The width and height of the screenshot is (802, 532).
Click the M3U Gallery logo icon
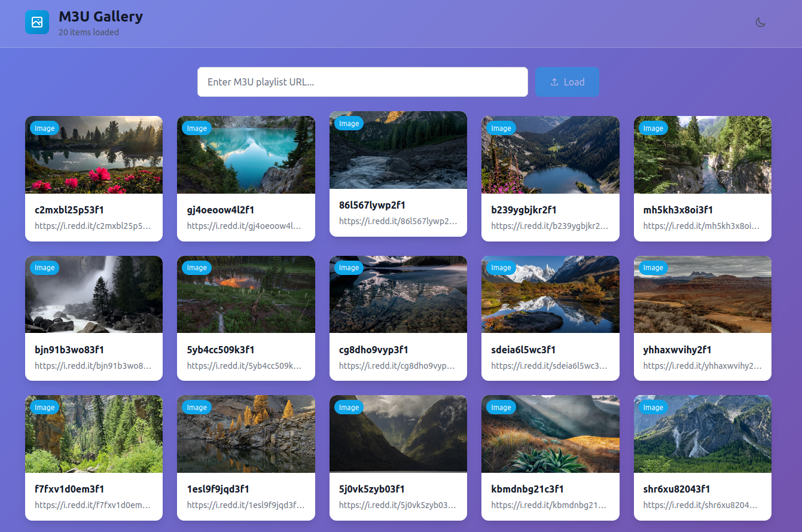37,23
